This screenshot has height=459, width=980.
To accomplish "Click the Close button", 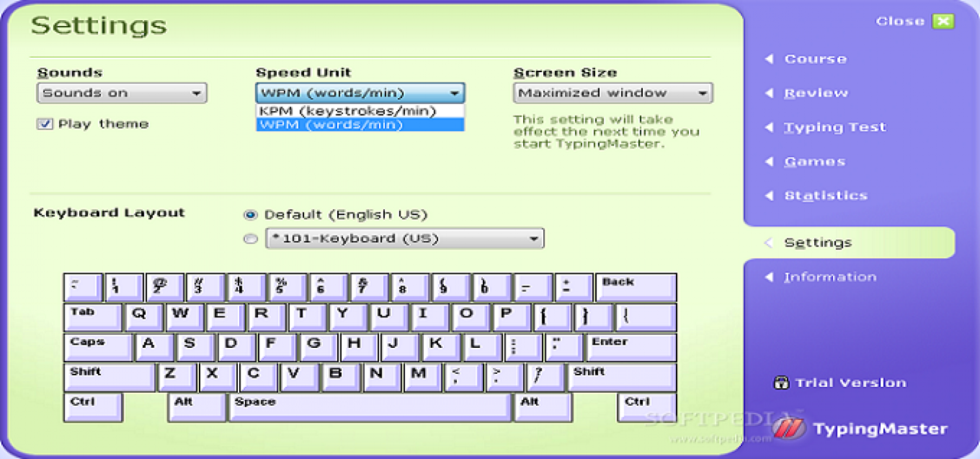I will (900, 21).
